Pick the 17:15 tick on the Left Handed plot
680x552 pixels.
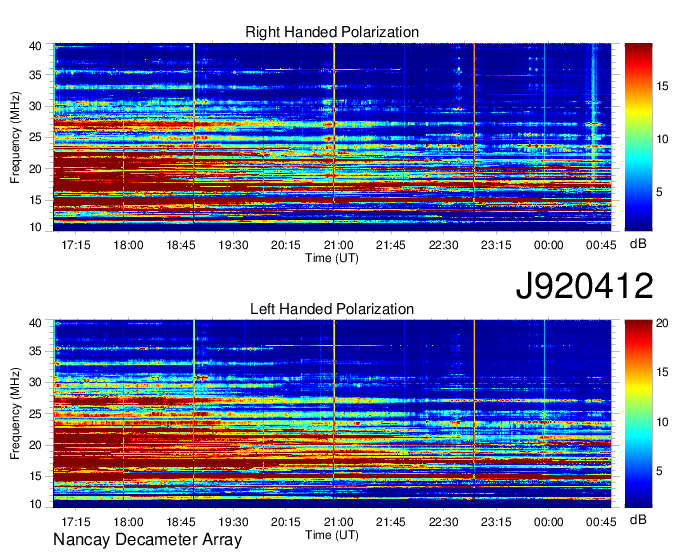[76, 522]
